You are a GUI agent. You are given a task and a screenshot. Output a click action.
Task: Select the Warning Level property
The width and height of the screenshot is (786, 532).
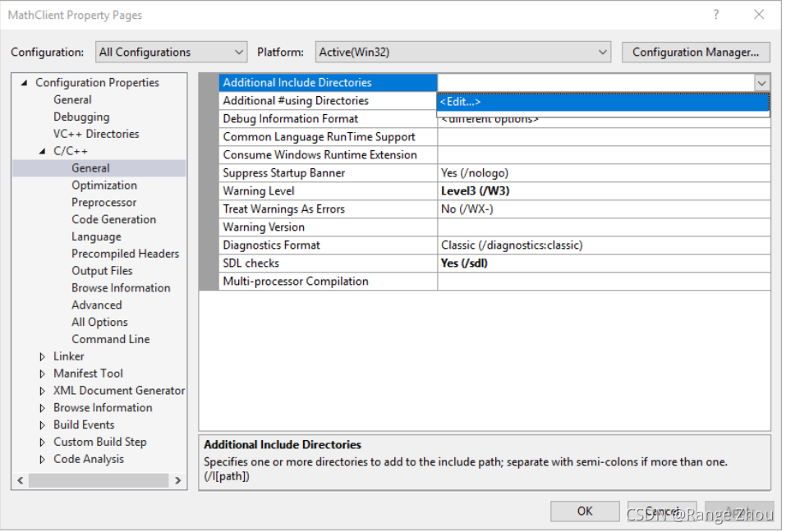click(329, 190)
